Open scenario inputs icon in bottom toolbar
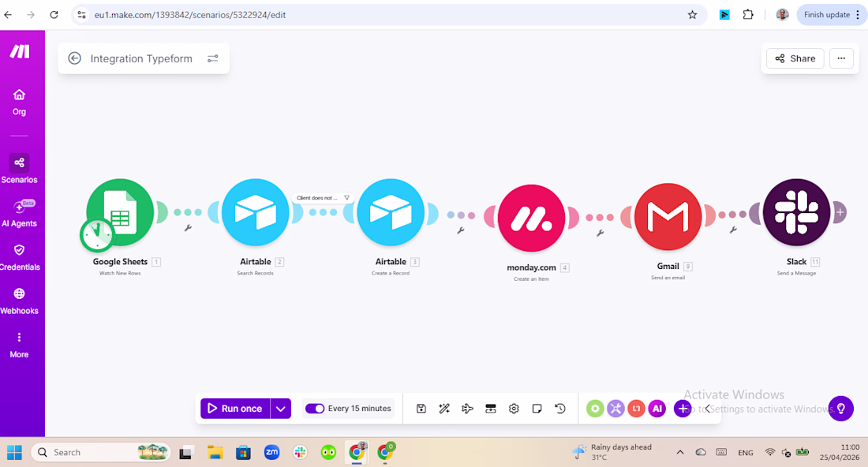Viewport: 868px width, 467px height. pos(491,409)
